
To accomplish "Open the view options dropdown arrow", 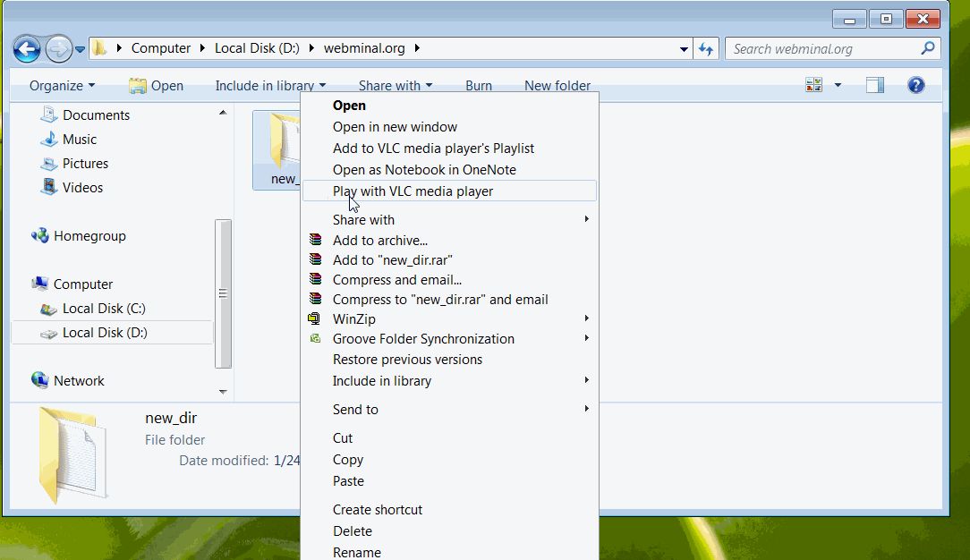I will tap(838, 85).
